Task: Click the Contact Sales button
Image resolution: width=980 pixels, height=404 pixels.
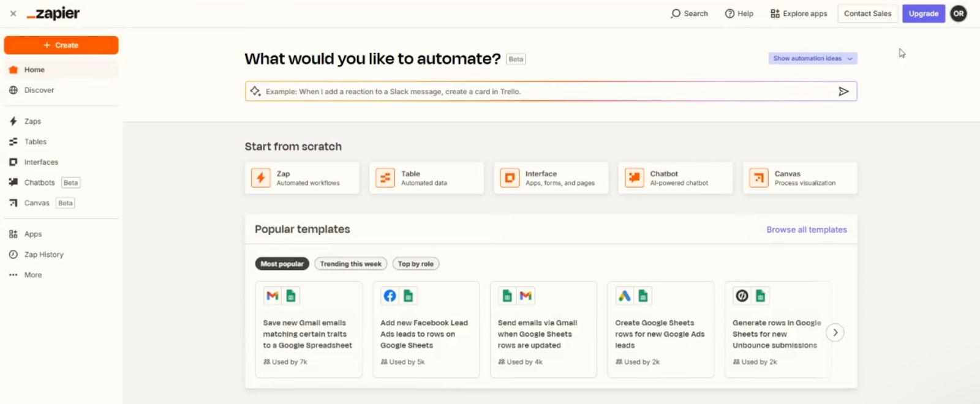Action: (x=868, y=13)
